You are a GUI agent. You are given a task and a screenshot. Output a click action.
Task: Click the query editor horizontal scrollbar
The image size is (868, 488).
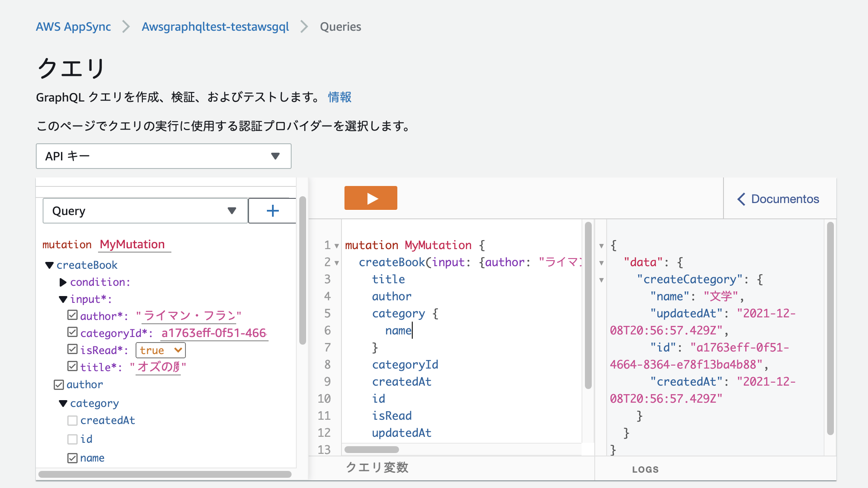tap(372, 450)
